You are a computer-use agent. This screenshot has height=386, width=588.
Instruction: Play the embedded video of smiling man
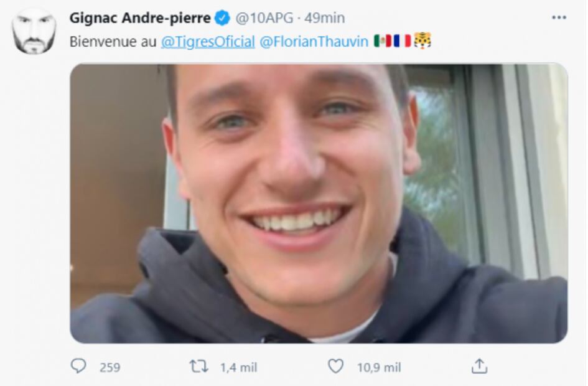pyautogui.click(x=319, y=203)
